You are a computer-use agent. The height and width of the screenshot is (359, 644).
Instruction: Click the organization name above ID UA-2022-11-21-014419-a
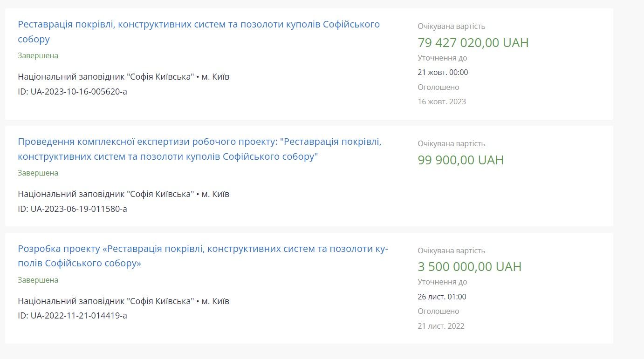coord(106,301)
